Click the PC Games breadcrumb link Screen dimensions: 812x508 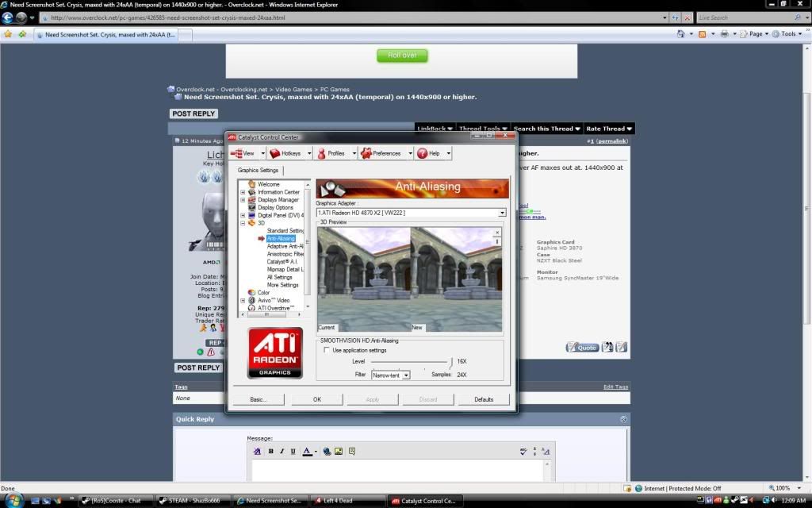[x=335, y=90]
